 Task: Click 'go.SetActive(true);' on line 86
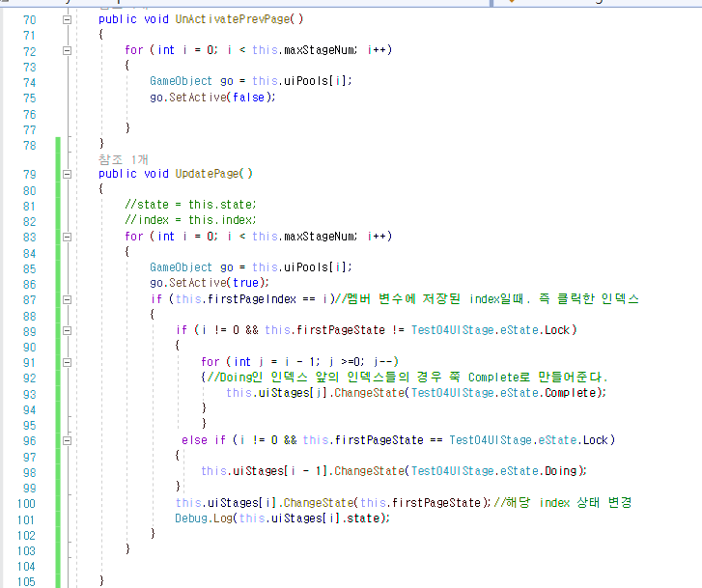point(210,283)
